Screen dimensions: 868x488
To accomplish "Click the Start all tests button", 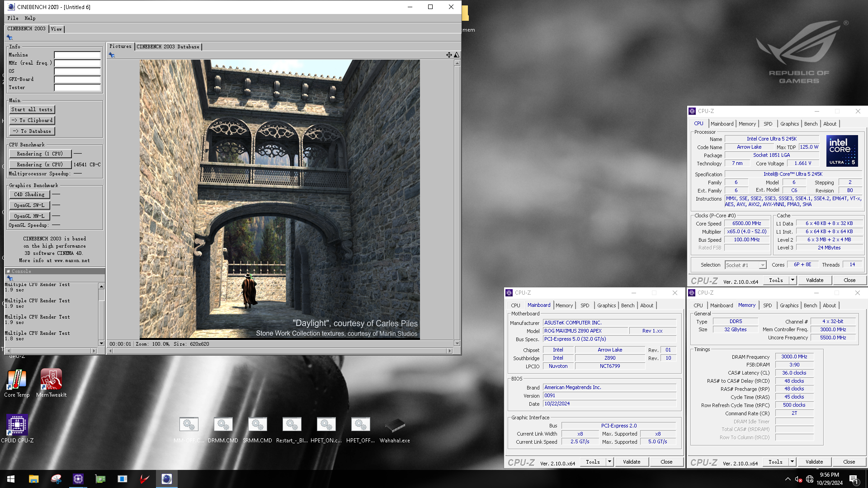I will 32,109.
